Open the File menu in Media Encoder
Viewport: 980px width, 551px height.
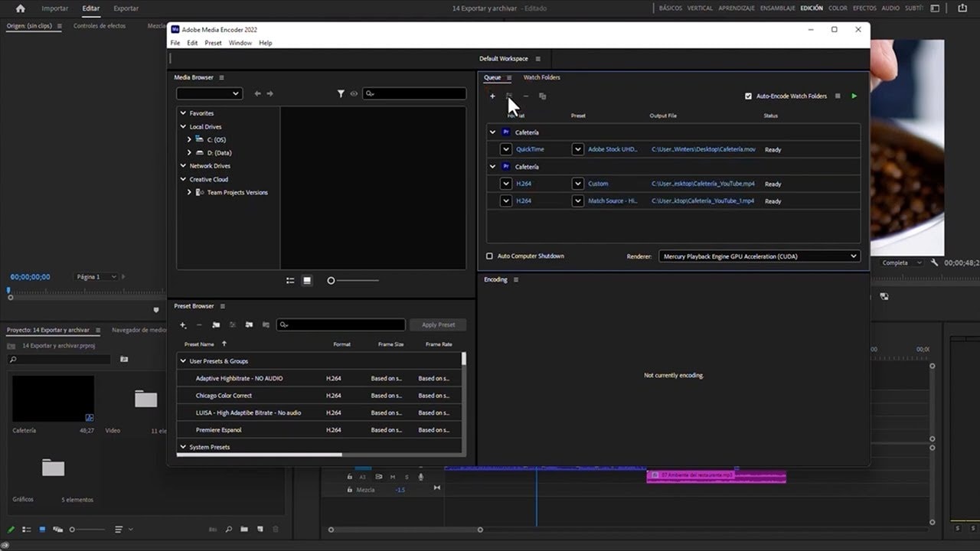pyautogui.click(x=175, y=43)
